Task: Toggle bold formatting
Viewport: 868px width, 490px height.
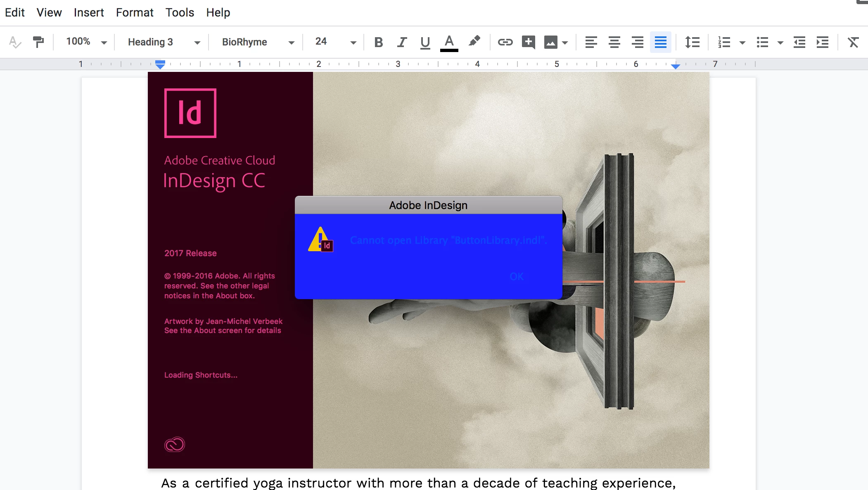Action: (378, 42)
